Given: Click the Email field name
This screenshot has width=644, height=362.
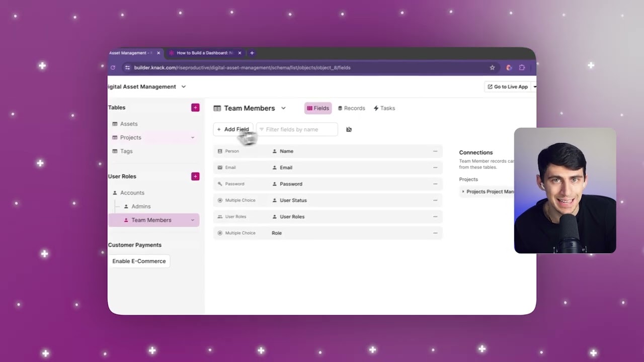Looking at the screenshot, I should tap(286, 167).
